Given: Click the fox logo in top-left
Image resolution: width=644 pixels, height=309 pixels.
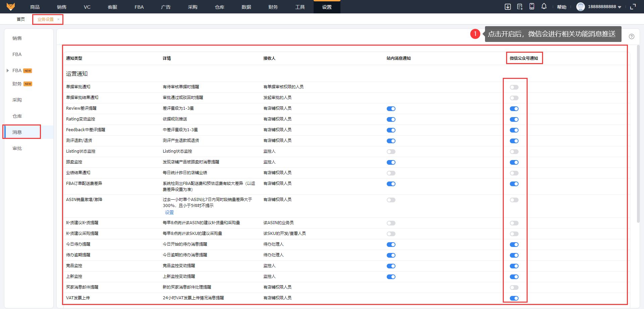Looking at the screenshot, I should tap(11, 7).
